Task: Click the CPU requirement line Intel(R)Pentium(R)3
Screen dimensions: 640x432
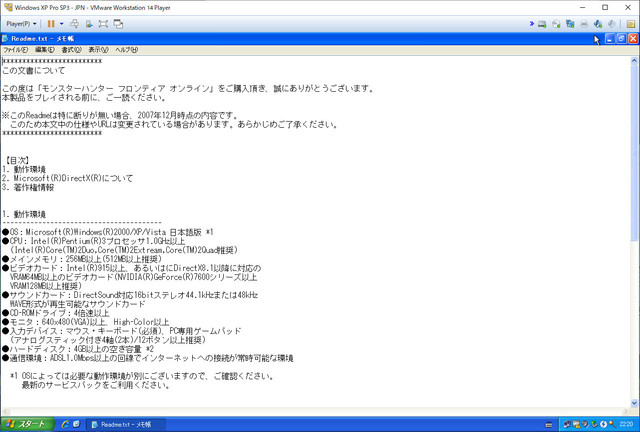Action: (93, 241)
